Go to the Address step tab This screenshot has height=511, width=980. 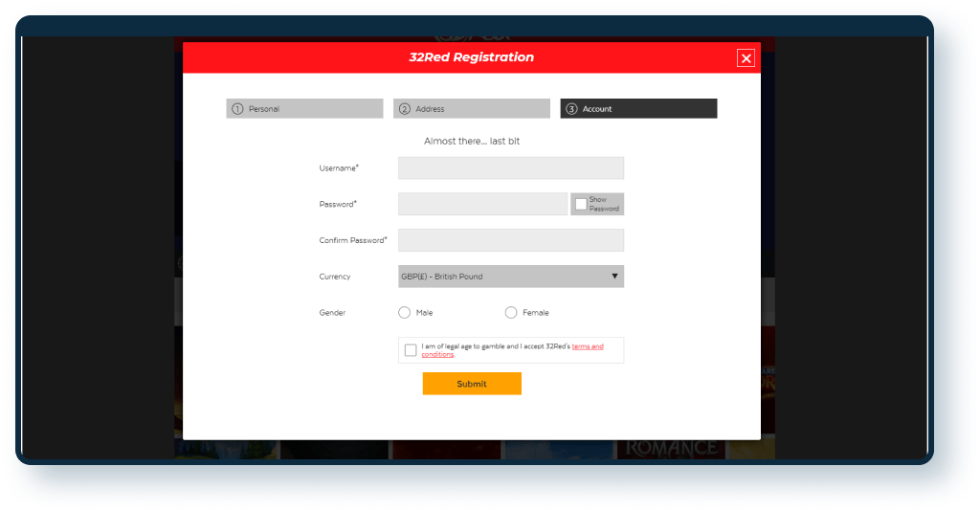tap(471, 109)
